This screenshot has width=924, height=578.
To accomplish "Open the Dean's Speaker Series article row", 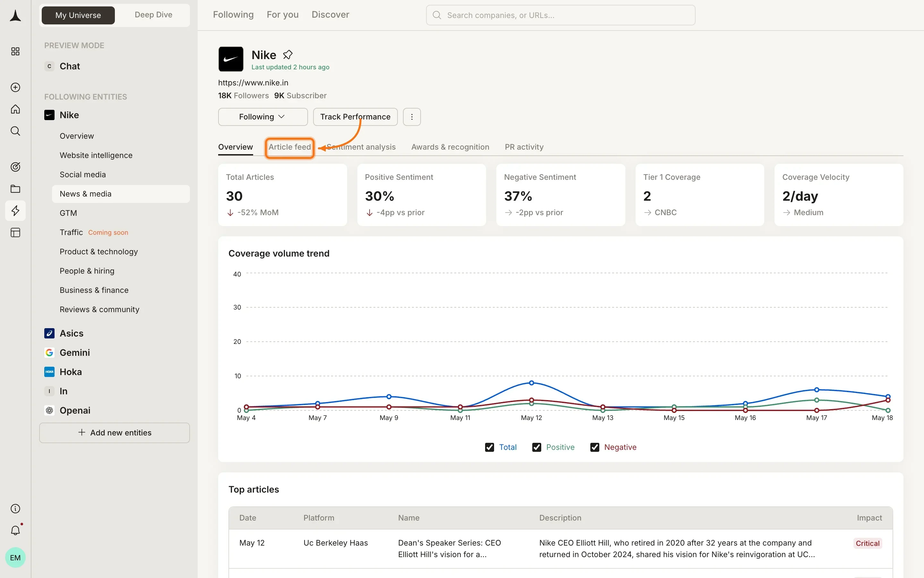I will coord(560,548).
